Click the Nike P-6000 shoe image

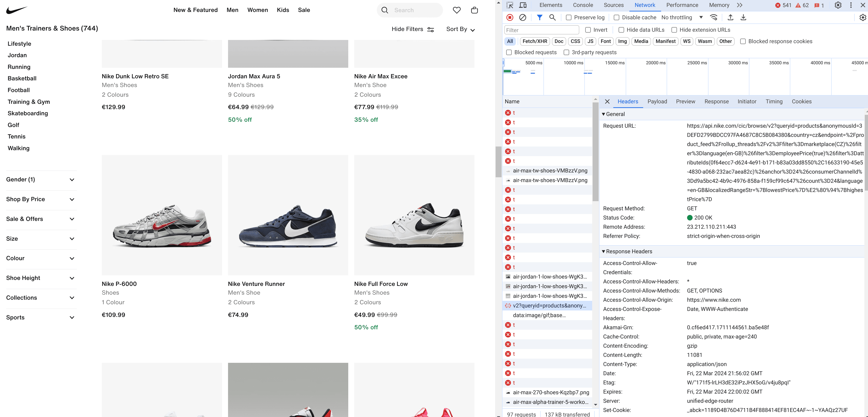[162, 215]
